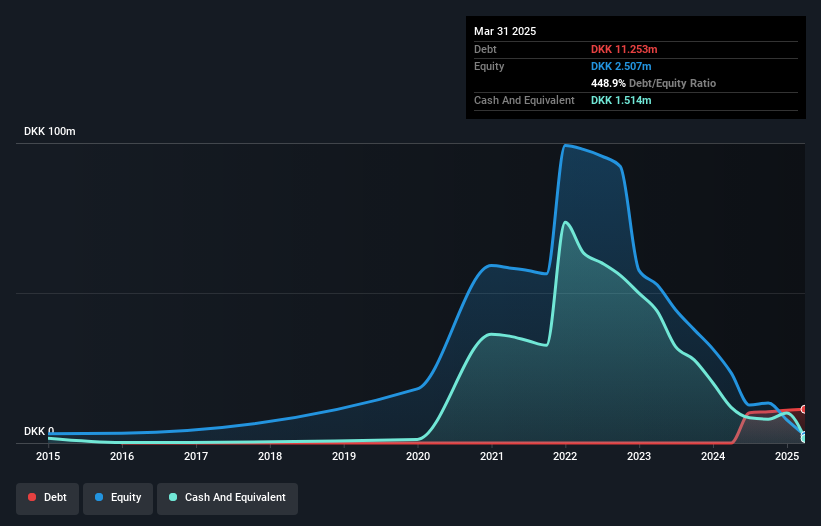Select the 2025 x-axis label
This screenshot has height=526, width=821.
[x=787, y=456]
